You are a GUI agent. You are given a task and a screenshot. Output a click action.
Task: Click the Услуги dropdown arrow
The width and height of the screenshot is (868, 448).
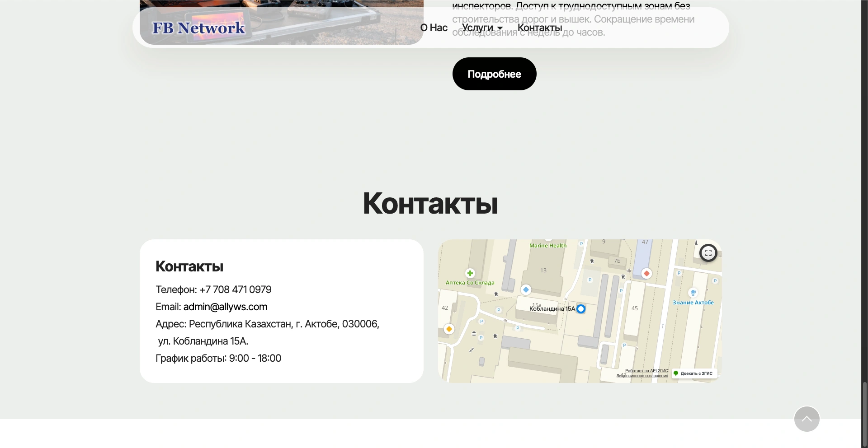500,28
